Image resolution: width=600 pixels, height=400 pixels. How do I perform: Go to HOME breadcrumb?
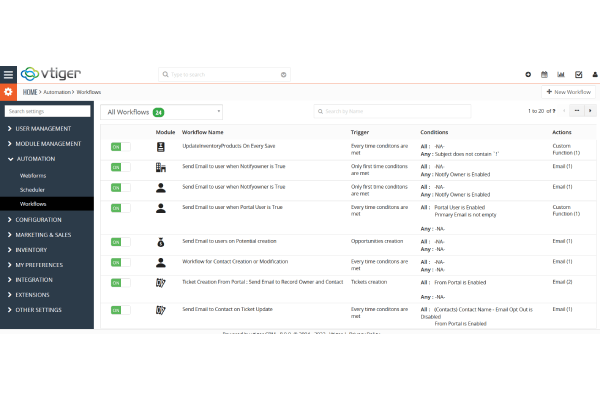click(30, 92)
